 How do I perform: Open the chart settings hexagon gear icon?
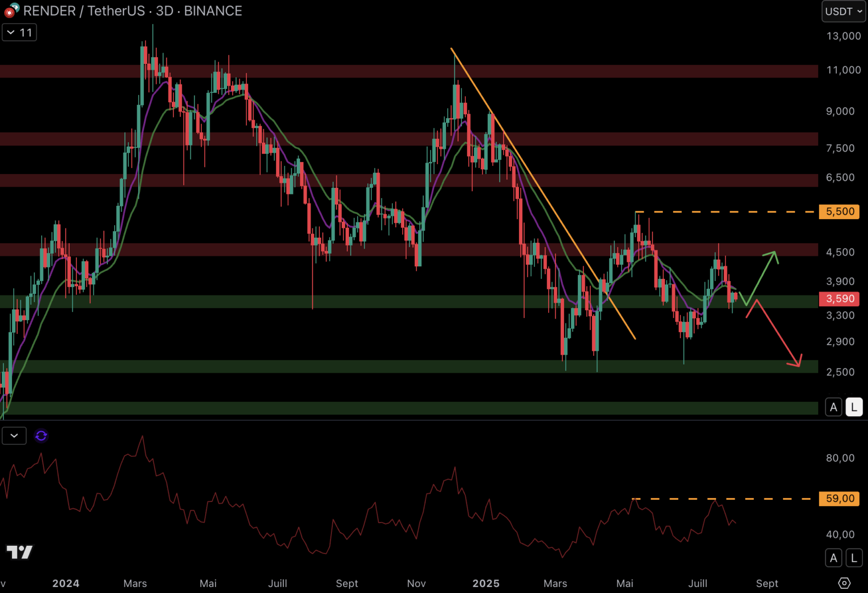coord(844,583)
